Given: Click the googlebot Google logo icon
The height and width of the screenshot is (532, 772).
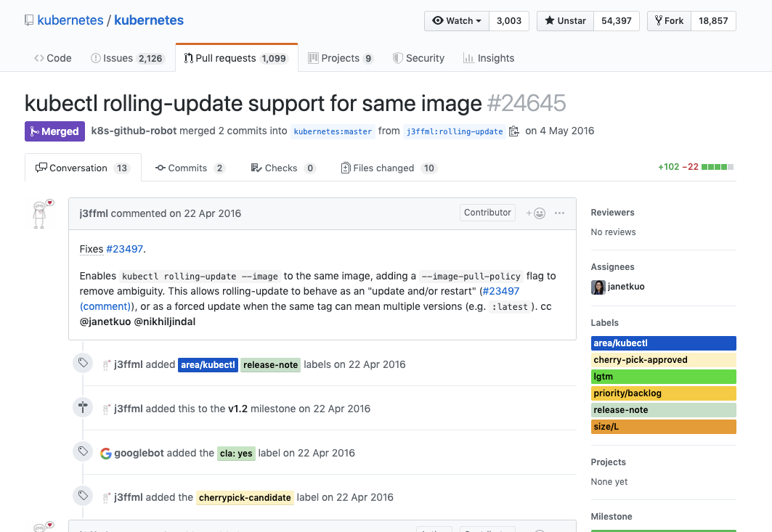Looking at the screenshot, I should click(x=106, y=454).
